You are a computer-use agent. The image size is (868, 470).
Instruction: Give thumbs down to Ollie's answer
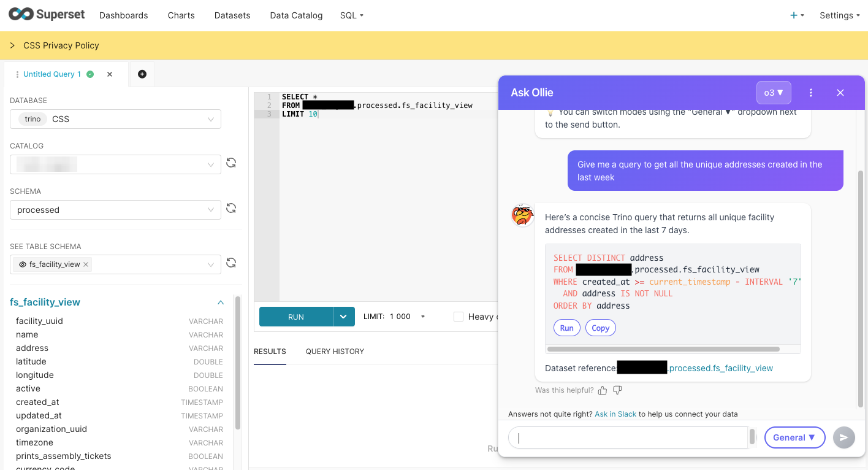(617, 390)
